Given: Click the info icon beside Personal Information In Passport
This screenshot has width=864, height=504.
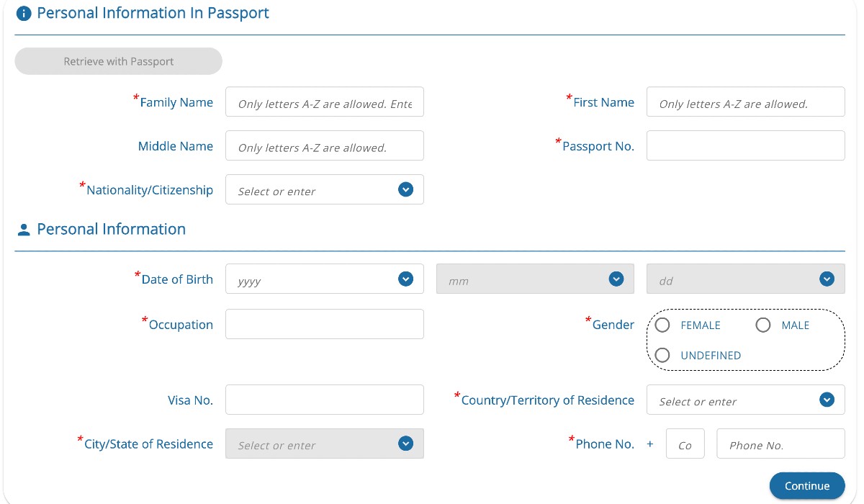Looking at the screenshot, I should (x=24, y=14).
